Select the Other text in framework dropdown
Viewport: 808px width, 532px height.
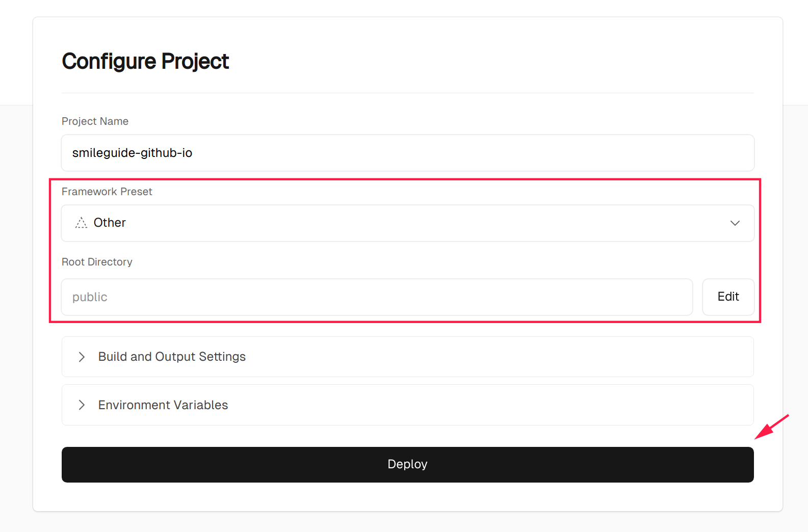coord(110,223)
